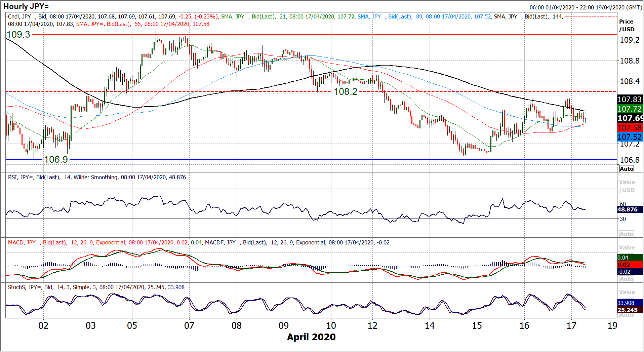Click the Auto button on RSI panel
Viewport: 644px width, 352px height.
coord(627,234)
